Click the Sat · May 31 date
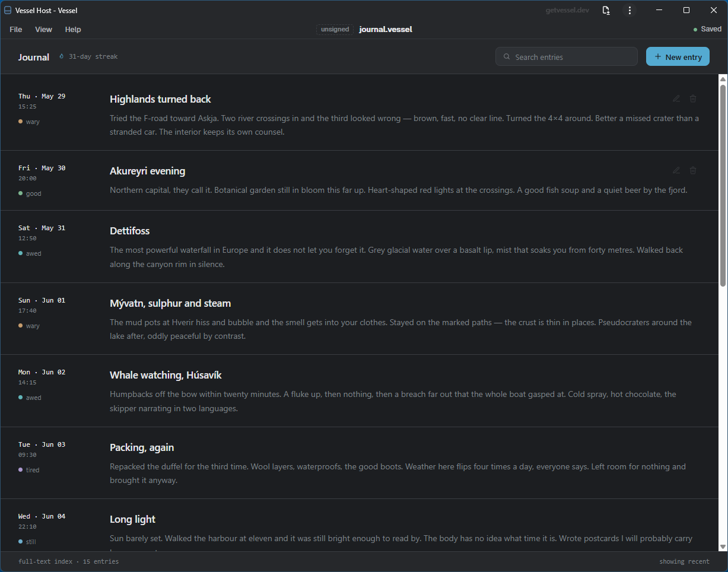This screenshot has height=572, width=728. coord(42,228)
